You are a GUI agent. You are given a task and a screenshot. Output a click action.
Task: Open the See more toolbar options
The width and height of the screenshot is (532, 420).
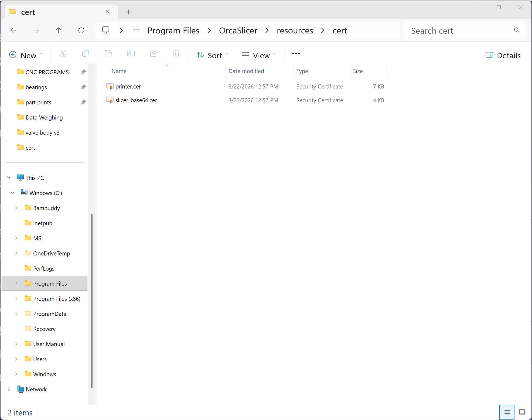tap(296, 54)
